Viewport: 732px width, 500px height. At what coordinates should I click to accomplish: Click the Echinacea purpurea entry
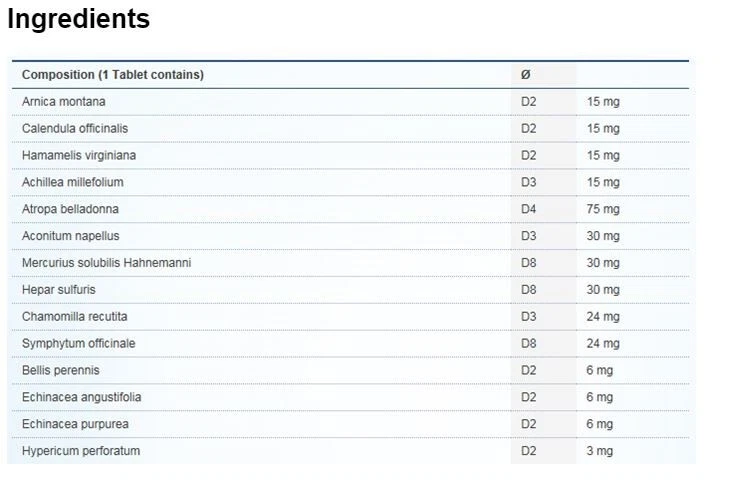75,425
